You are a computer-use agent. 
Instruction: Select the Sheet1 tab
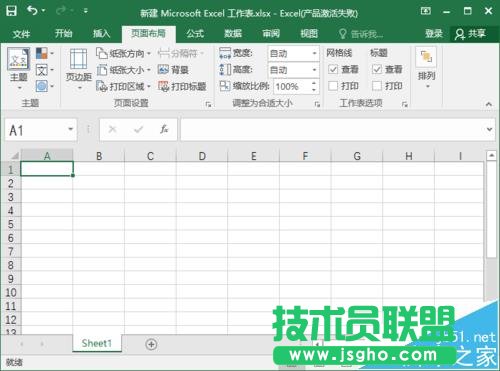[97, 343]
